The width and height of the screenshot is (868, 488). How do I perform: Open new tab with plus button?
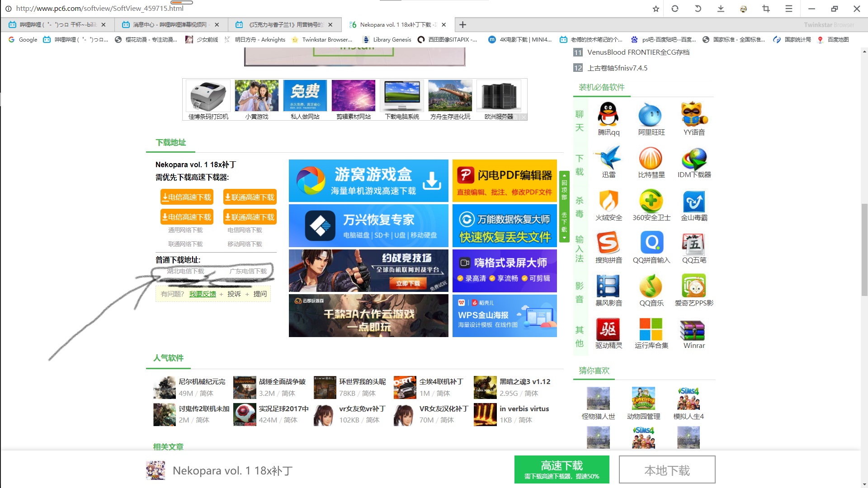pos(462,25)
